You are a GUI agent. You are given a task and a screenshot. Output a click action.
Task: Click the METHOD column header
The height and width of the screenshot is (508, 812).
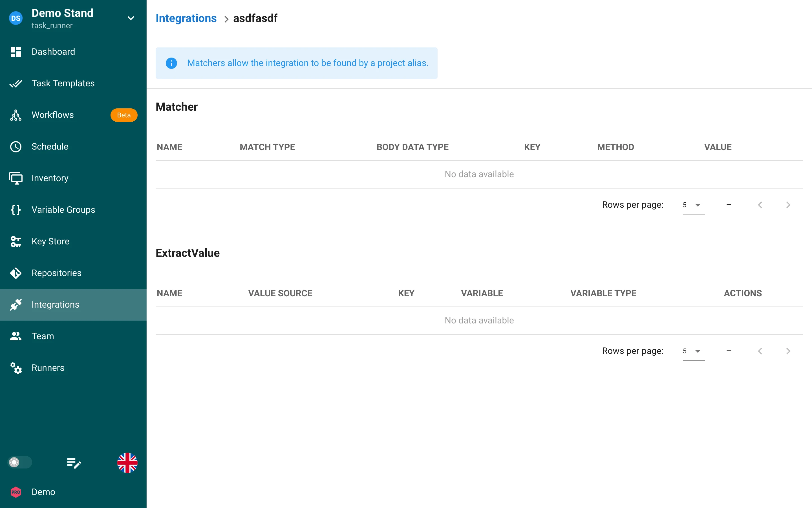tap(615, 147)
